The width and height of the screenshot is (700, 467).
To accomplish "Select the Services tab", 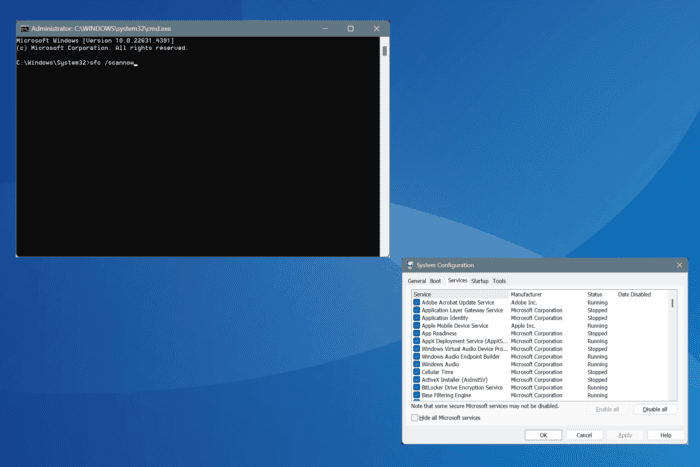I will (x=457, y=280).
